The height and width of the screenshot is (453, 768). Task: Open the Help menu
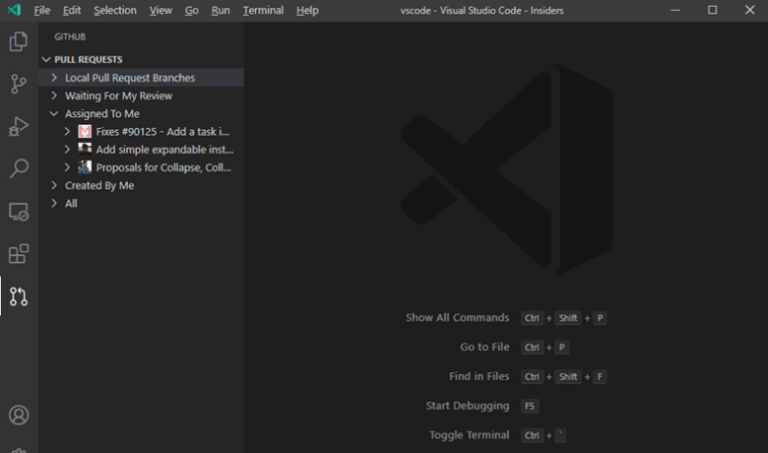[x=307, y=10]
